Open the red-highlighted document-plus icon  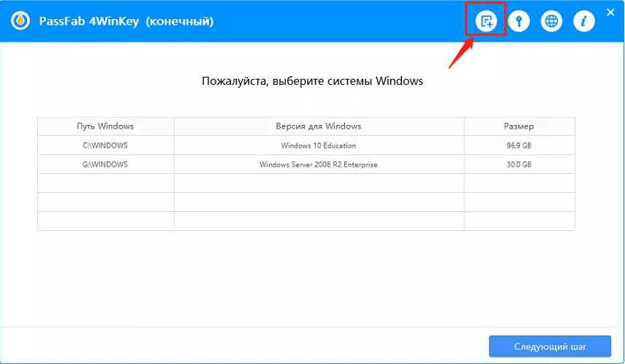pos(485,21)
